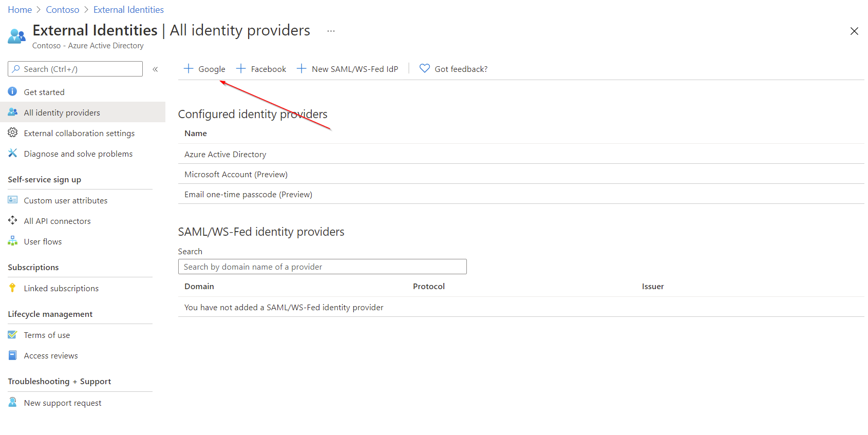Click the heart icon next to Got feedback
This screenshot has height=435, width=868.
(x=424, y=68)
